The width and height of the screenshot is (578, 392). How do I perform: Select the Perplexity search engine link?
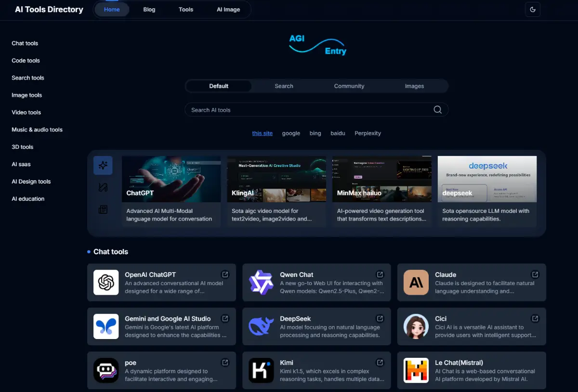pyautogui.click(x=368, y=133)
